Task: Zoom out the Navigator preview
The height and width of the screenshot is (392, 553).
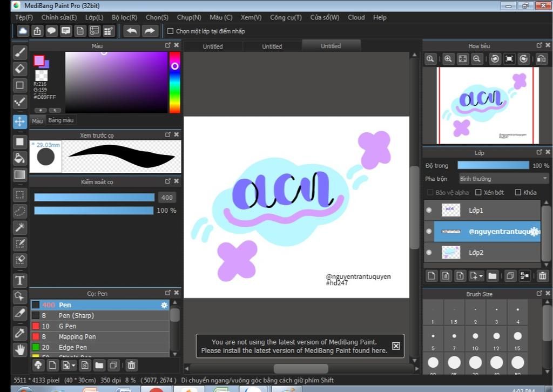Action: [476, 59]
